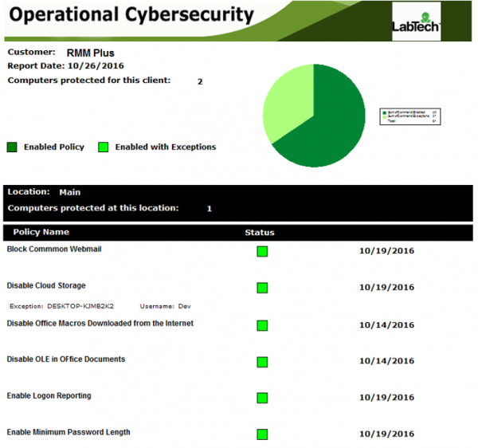This screenshot has width=478, height=448.
Task: Click the Block Commmon Webmail status indicator
Action: click(262, 252)
